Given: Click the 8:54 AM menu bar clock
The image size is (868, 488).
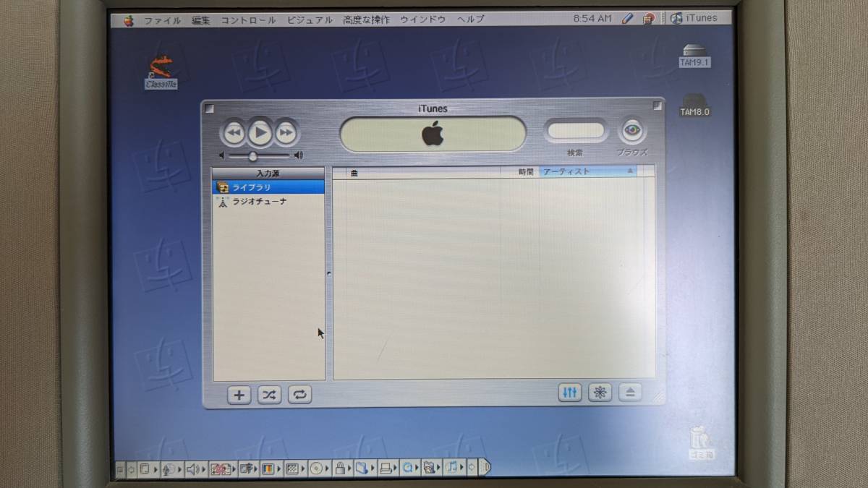Looking at the screenshot, I should 592,19.
